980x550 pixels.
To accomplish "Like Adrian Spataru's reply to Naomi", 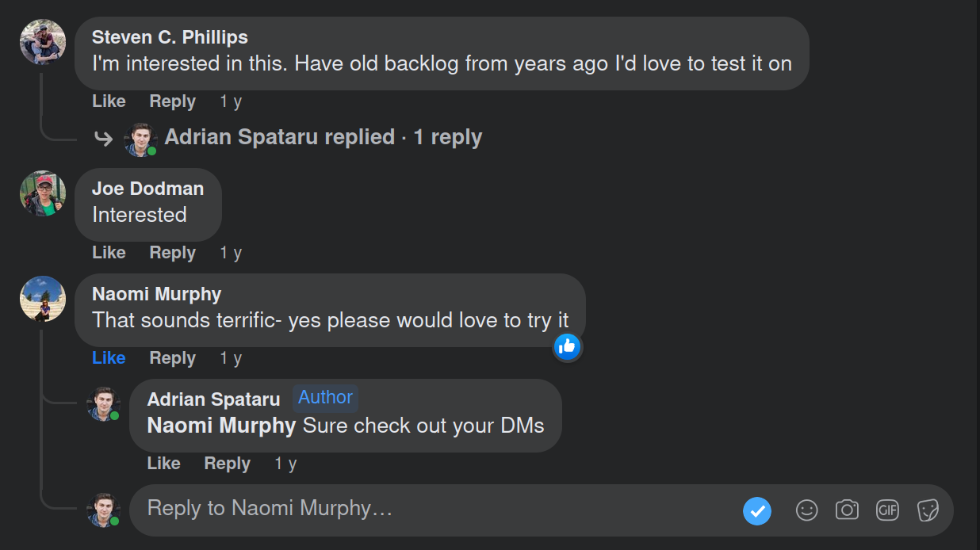I will [x=163, y=464].
